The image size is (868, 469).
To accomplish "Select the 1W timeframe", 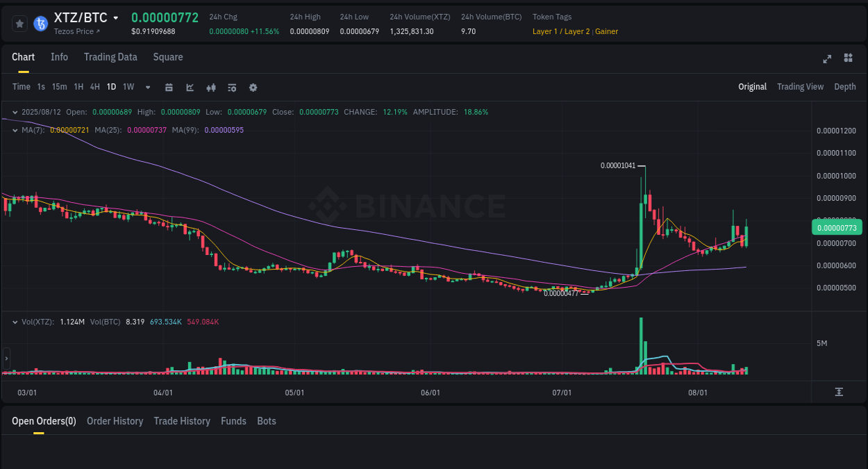I will coord(128,87).
